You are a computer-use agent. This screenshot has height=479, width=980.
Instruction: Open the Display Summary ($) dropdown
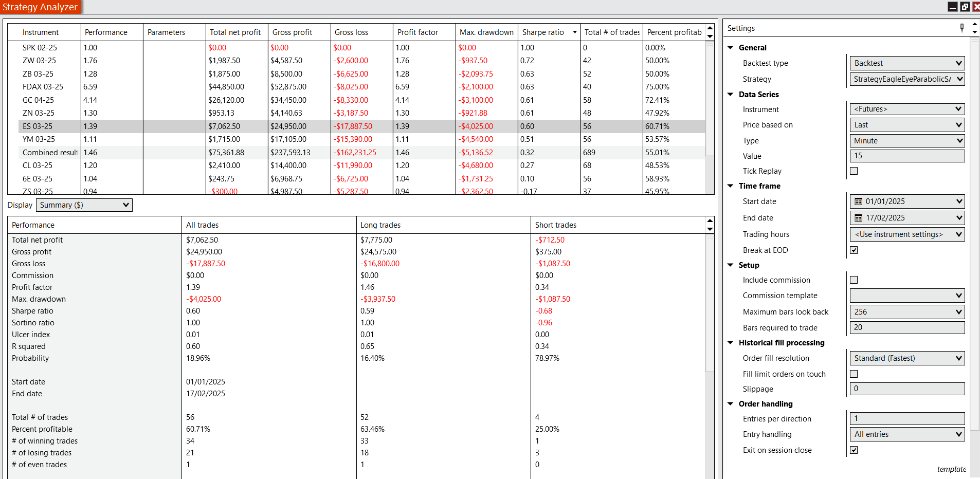[84, 205]
